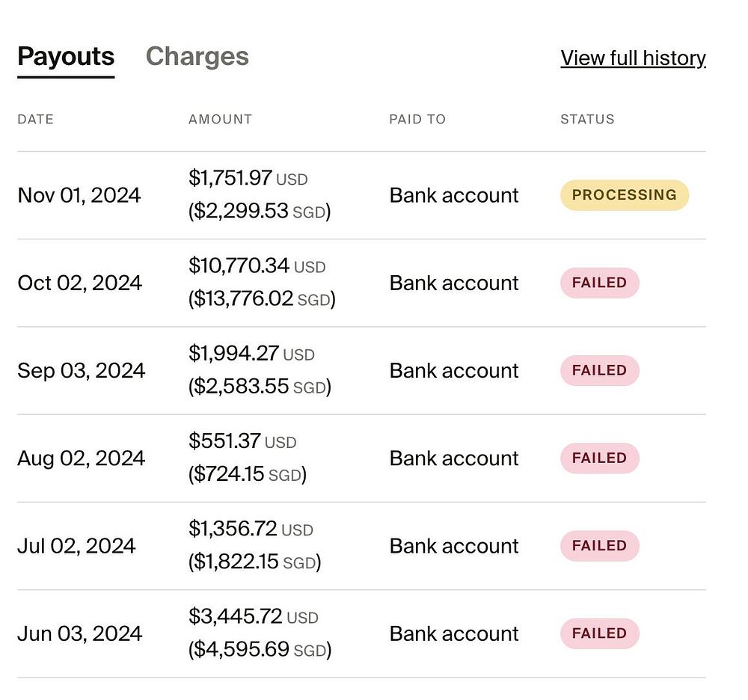Click Bank account in the Nov 01 row

coord(454,195)
